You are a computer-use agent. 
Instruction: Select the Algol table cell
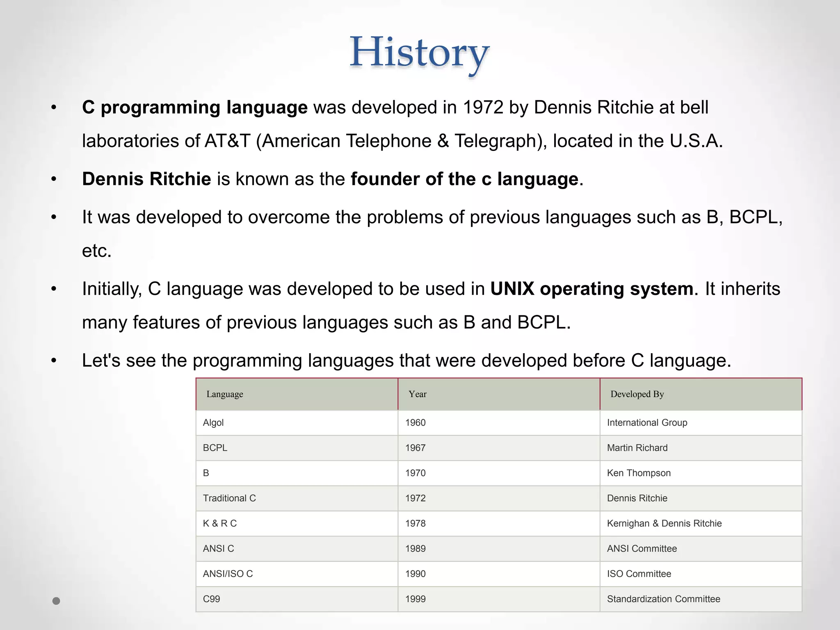tap(213, 422)
